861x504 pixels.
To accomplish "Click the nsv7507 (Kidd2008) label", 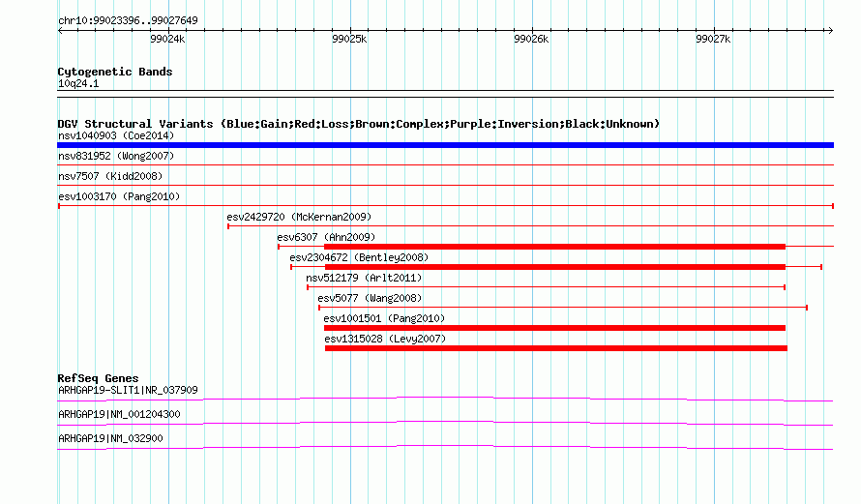I will (110, 176).
